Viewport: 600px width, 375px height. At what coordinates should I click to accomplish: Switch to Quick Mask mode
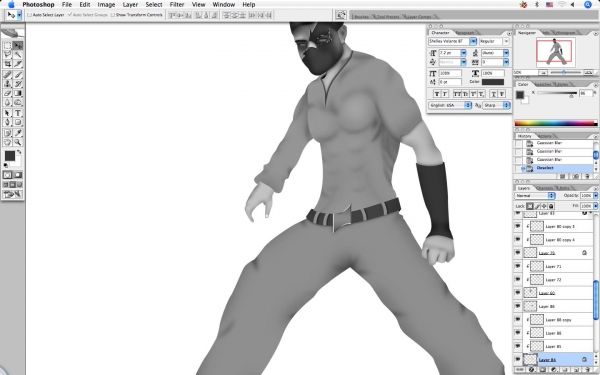18,175
